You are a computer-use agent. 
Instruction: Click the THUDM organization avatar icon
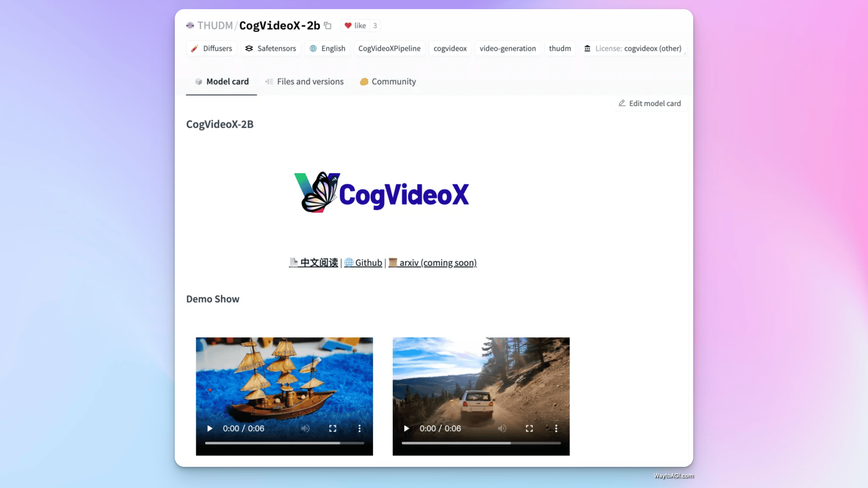[190, 26]
